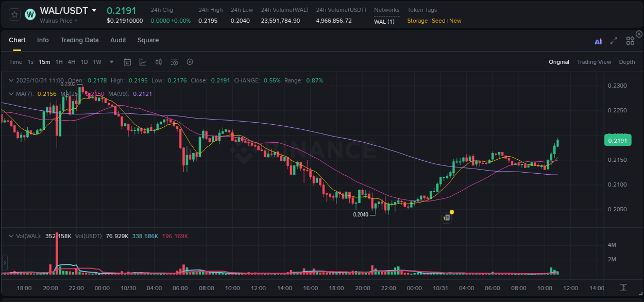Open the calendar date-range icon
The height and width of the screenshot is (302, 644).
(x=127, y=62)
